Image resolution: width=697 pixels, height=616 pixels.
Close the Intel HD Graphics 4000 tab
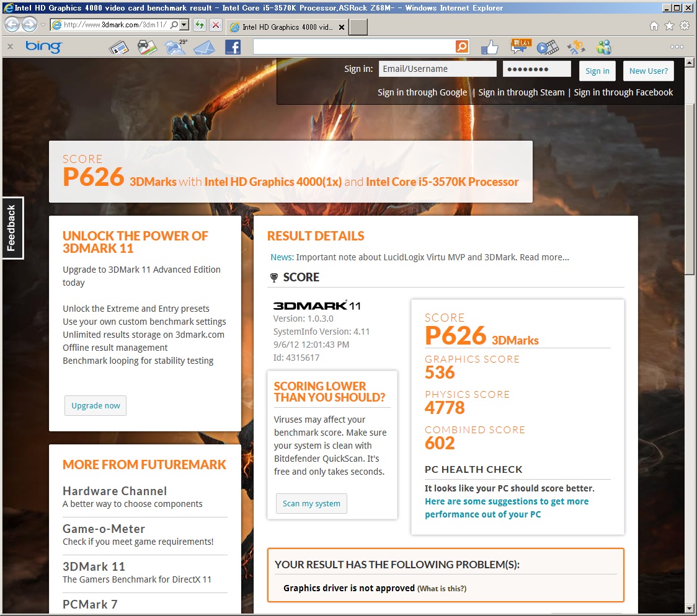342,27
